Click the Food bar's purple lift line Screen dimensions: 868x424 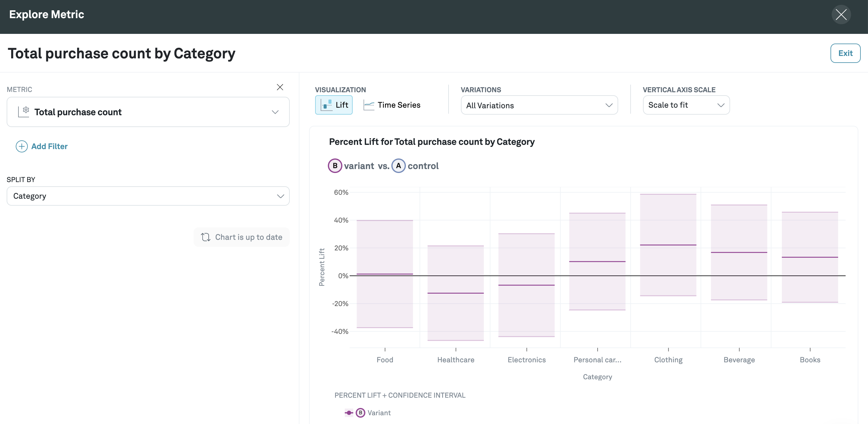pos(384,274)
